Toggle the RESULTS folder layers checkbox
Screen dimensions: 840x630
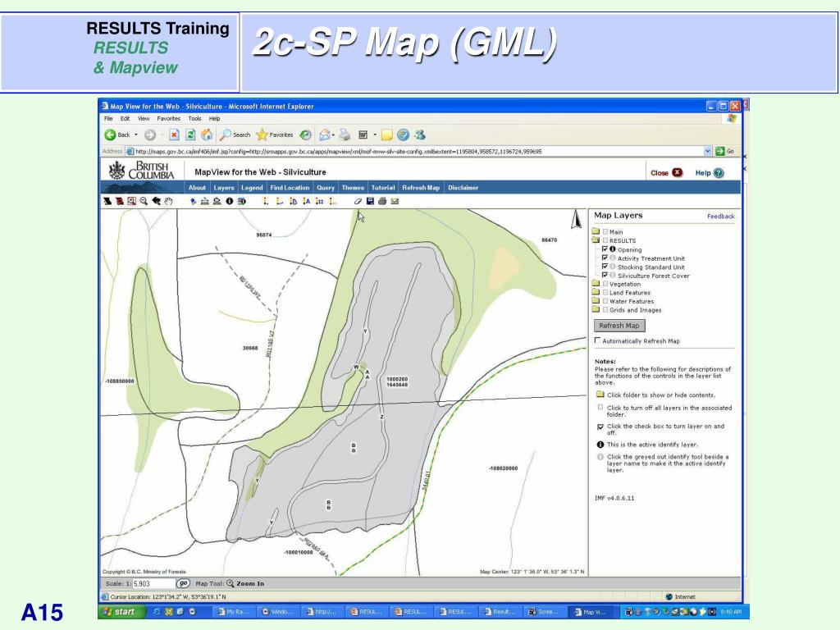click(x=605, y=240)
